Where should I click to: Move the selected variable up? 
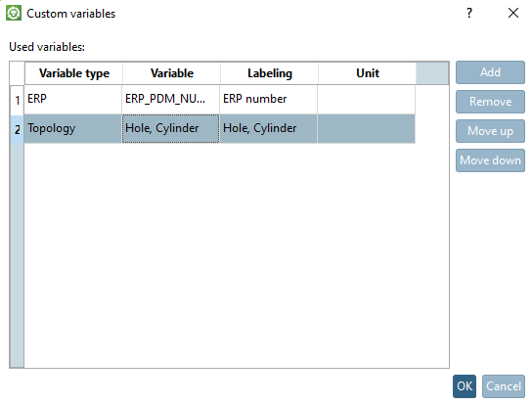tap(490, 131)
